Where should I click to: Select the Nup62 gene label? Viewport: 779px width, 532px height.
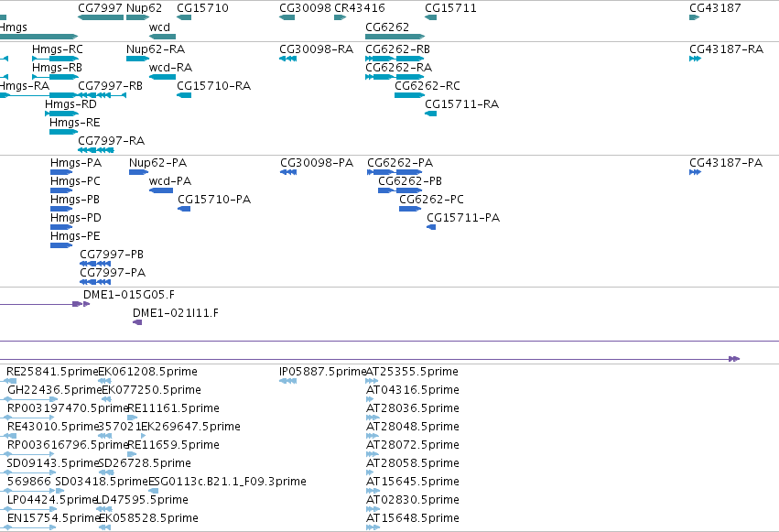click(x=144, y=8)
